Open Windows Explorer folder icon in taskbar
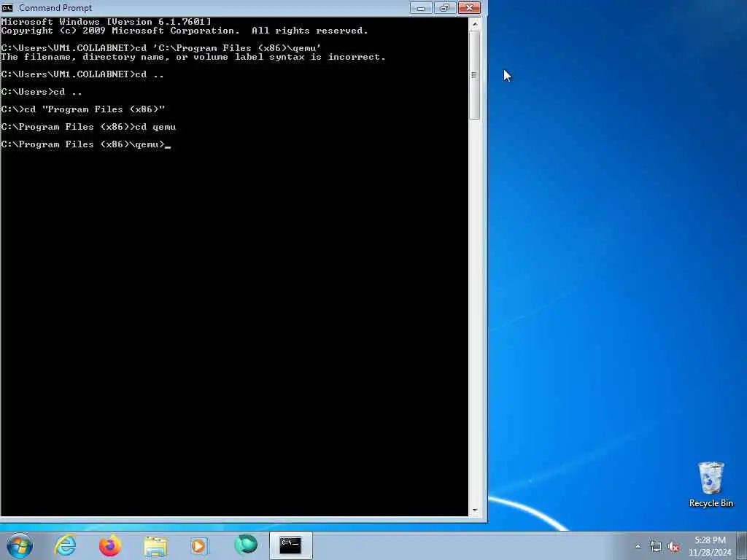The width and height of the screenshot is (747, 560). pyautogui.click(x=155, y=546)
